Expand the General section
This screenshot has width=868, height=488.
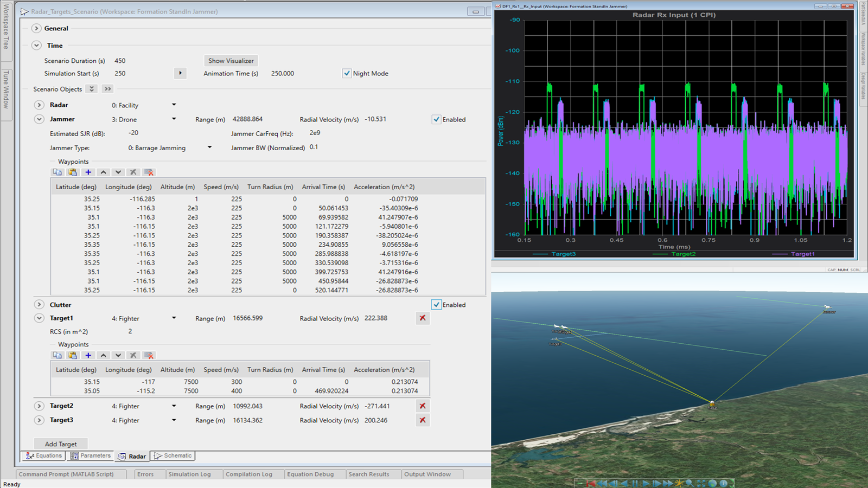pyautogui.click(x=36, y=28)
